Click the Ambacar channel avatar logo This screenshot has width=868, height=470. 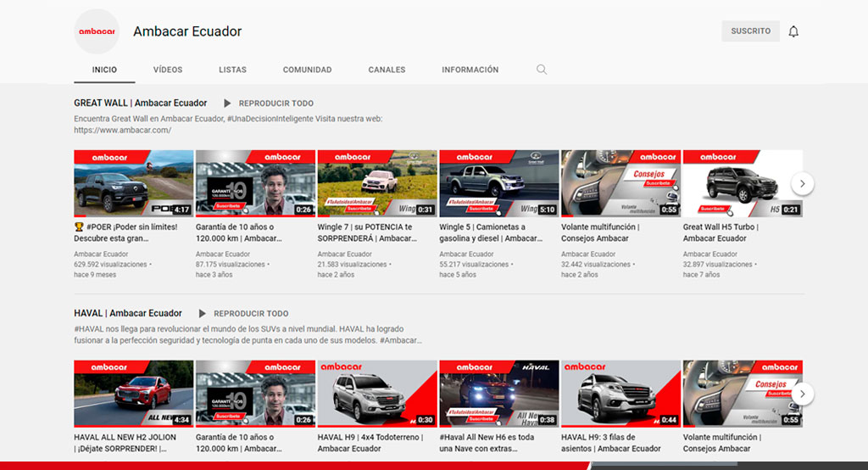click(97, 31)
